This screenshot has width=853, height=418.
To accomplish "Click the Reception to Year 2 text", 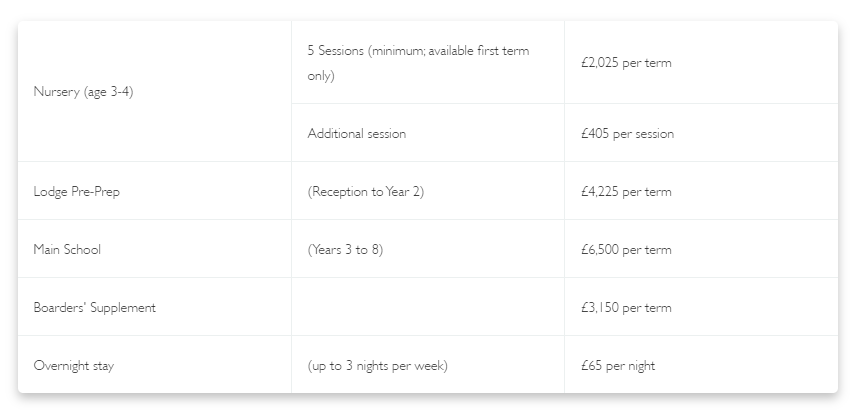I will 366,192.
